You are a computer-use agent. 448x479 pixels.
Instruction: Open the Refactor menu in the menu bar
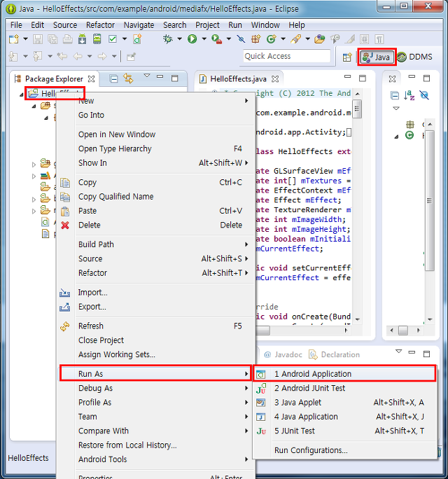(x=100, y=25)
